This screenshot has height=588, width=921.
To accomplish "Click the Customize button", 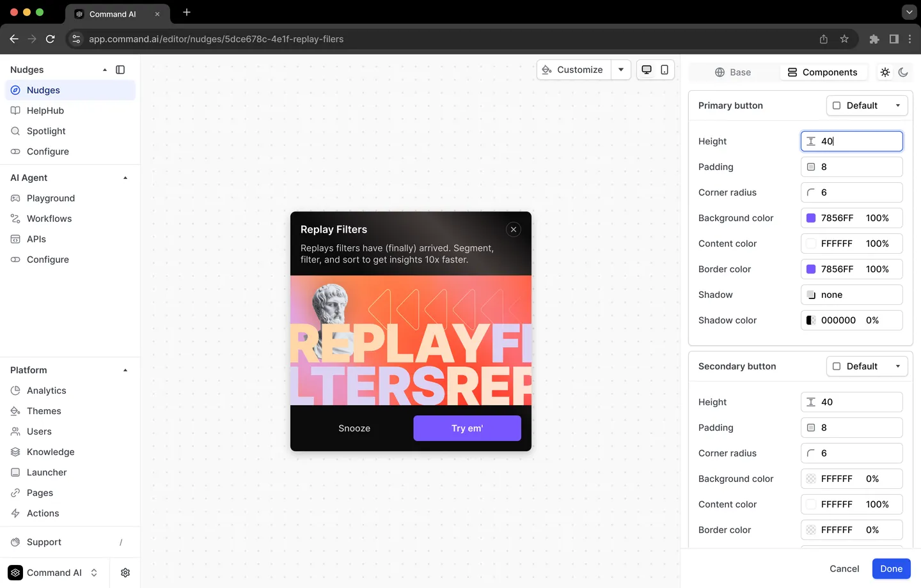I will coord(574,70).
